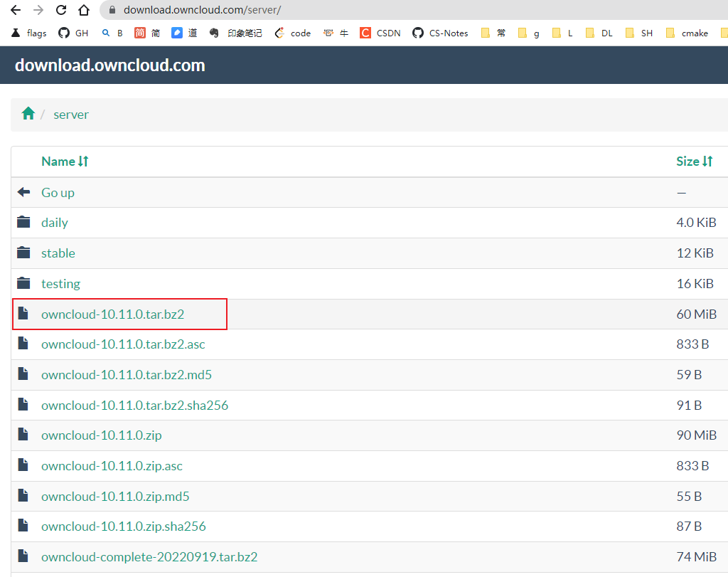Click the stable folder icon
The image size is (728, 577).
pos(23,253)
